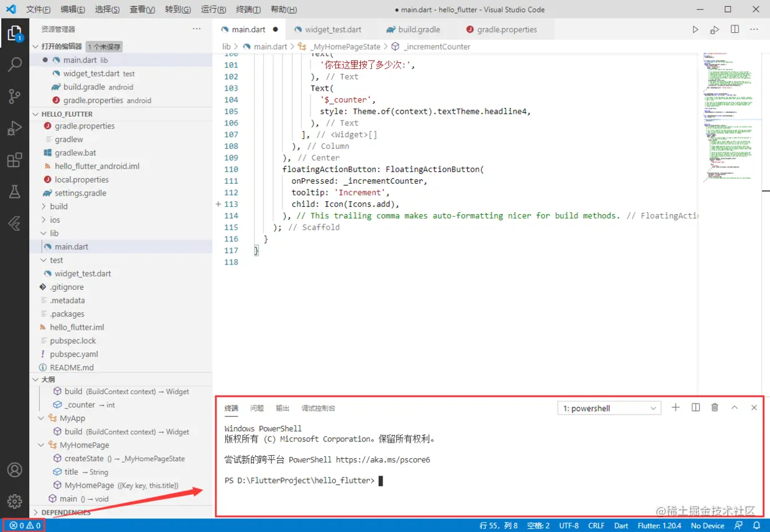
Task: Collapse the Outline section header
Action: click(x=35, y=379)
